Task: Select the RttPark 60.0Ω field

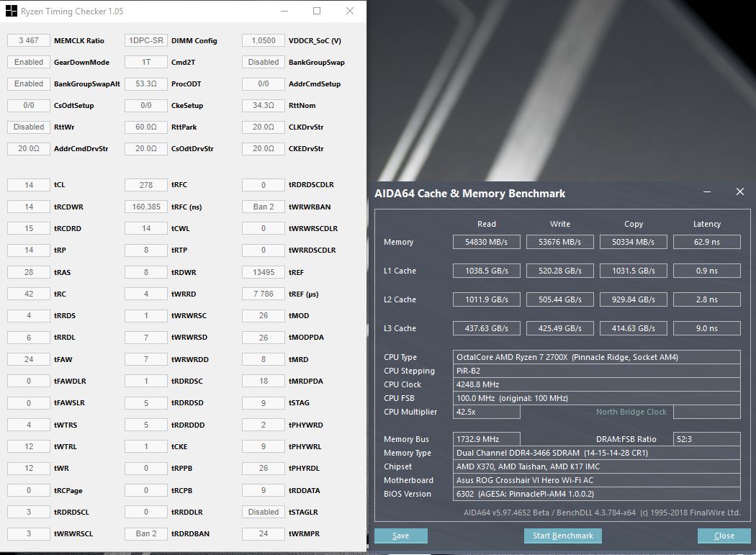Action: click(x=146, y=127)
